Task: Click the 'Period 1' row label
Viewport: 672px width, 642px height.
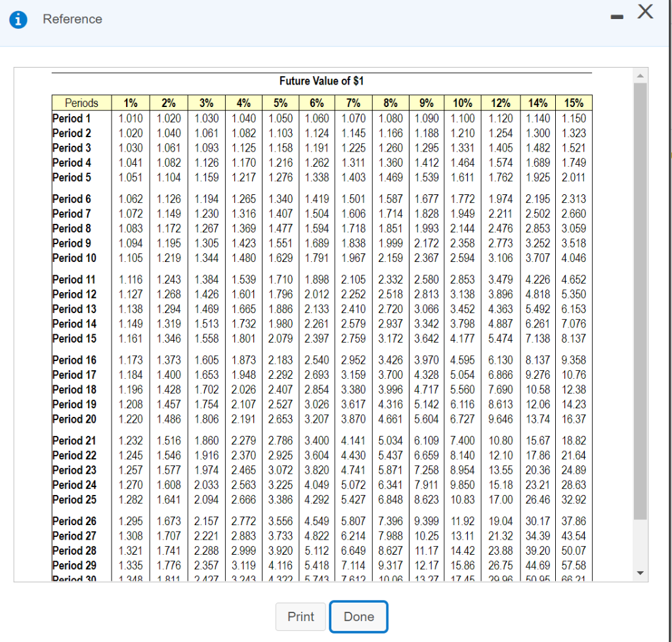Action: click(x=71, y=118)
